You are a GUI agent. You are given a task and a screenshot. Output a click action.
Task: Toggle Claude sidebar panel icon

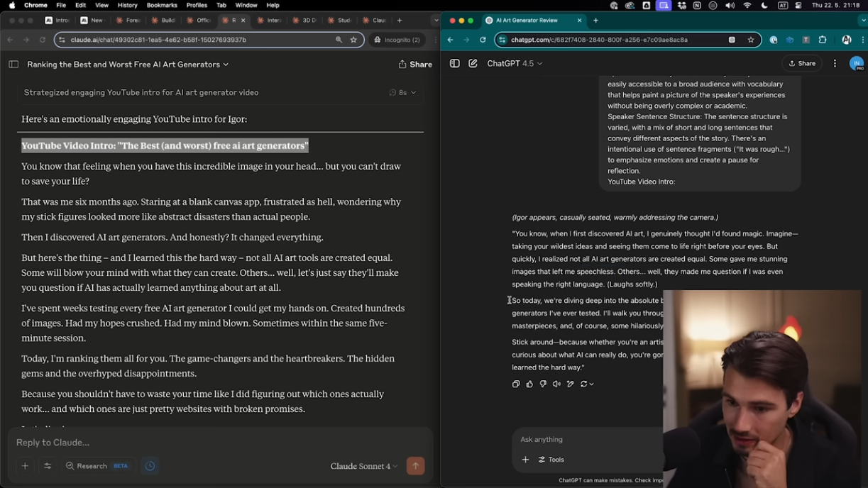tap(13, 65)
